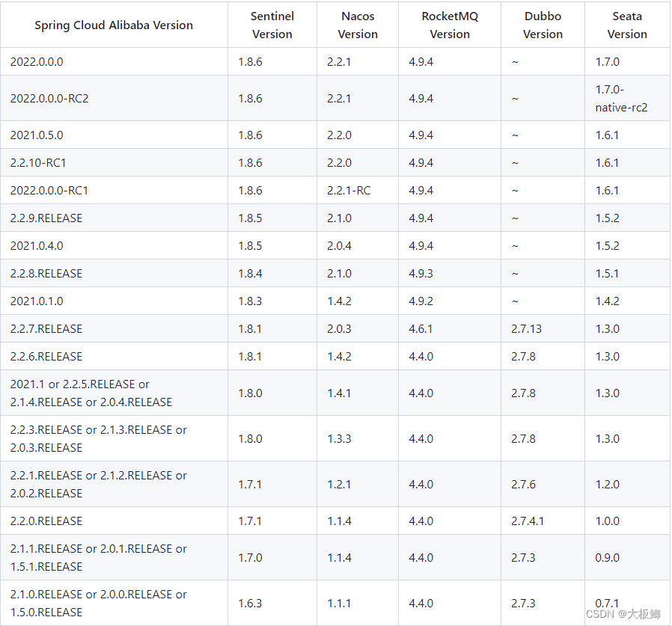Click Seata value 1.2.0
The width and height of the screenshot is (672, 626).
point(608,484)
